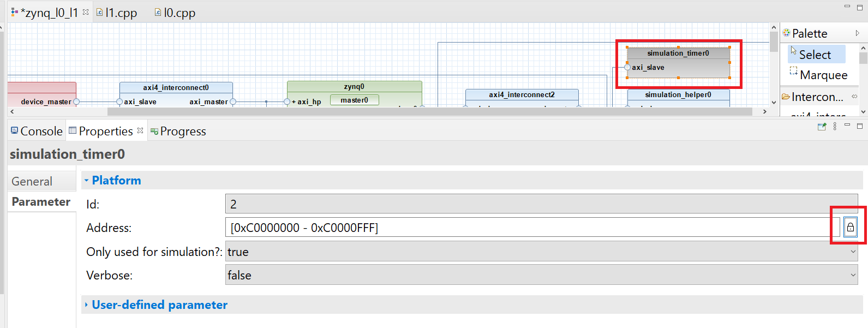
Task: Expand the User-defined parameter section
Action: click(86, 305)
